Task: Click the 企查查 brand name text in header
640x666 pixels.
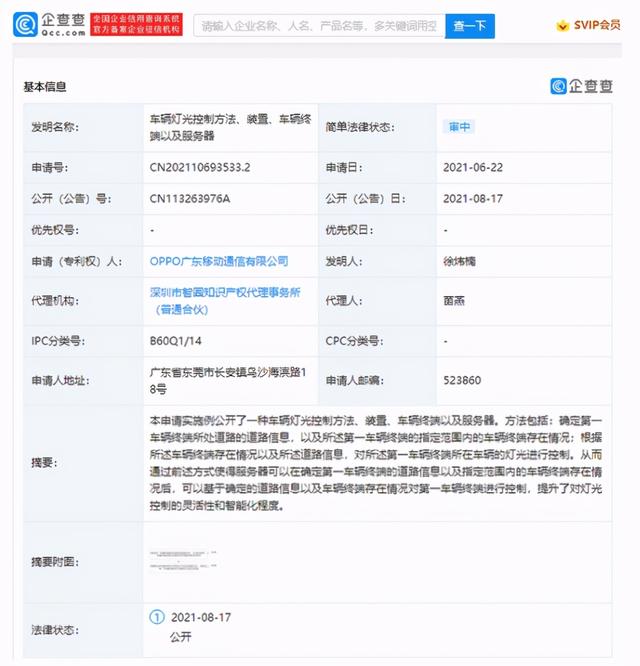Action: tap(63, 20)
